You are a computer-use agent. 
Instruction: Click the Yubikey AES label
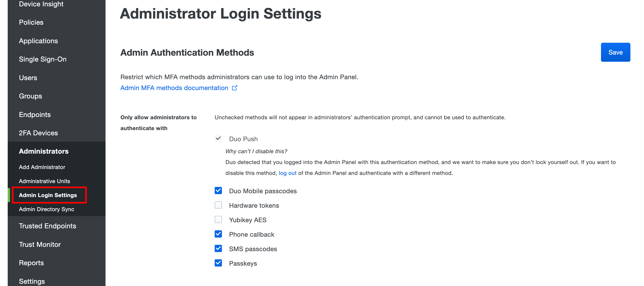(248, 220)
